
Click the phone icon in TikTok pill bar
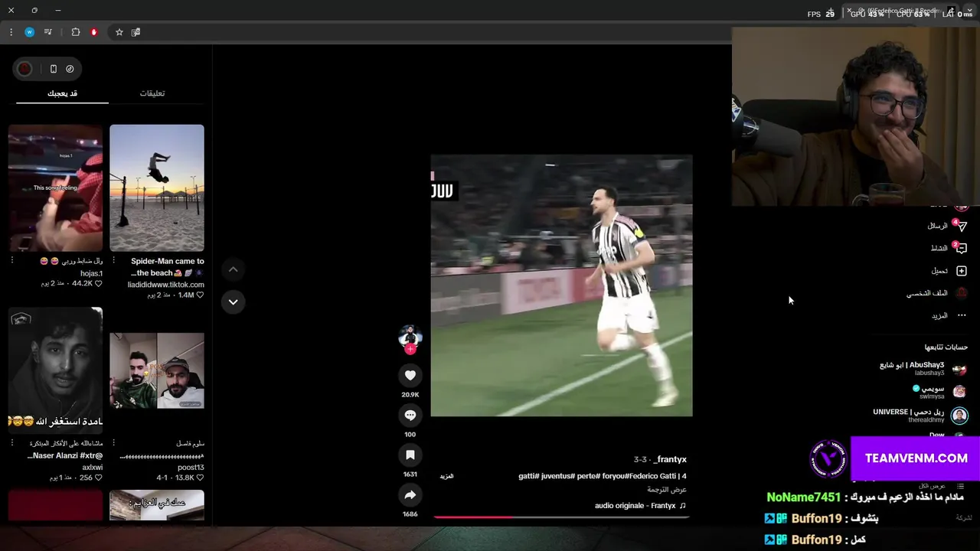53,69
